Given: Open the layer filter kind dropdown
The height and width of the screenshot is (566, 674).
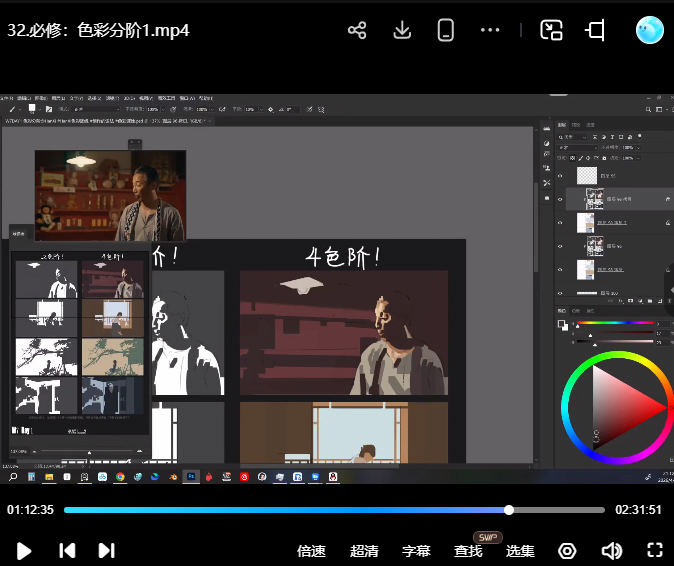Looking at the screenshot, I should pos(573,137).
